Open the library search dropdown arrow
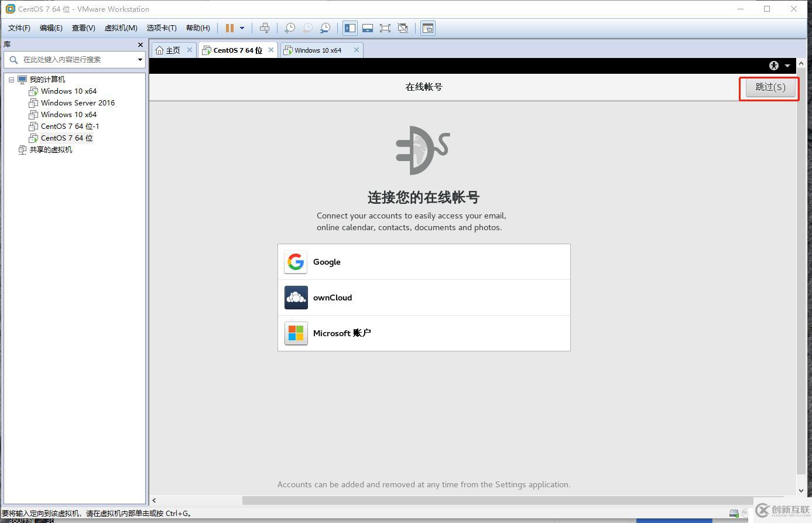 click(x=140, y=60)
